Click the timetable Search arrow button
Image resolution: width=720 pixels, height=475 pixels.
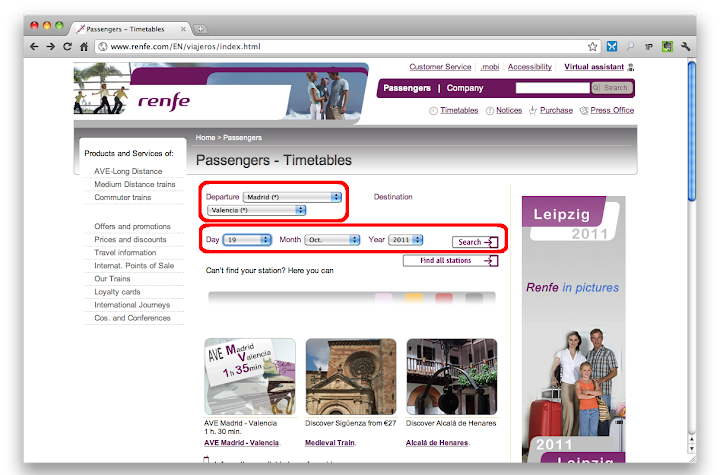coord(475,242)
